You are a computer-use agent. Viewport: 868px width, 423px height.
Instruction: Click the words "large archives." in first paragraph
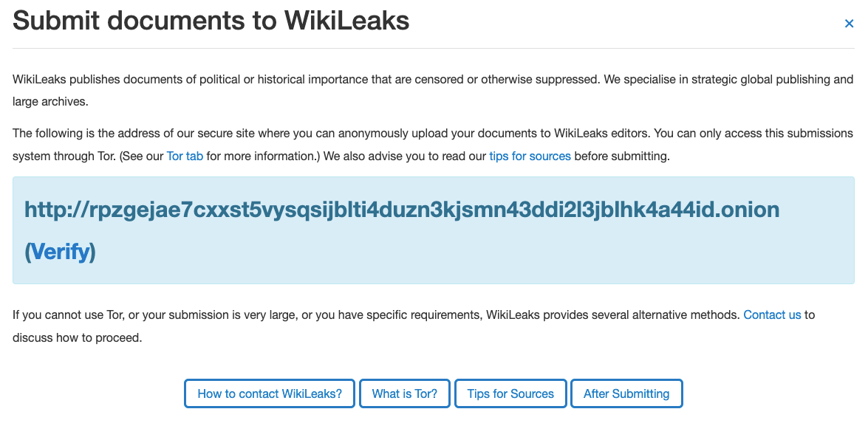point(50,103)
